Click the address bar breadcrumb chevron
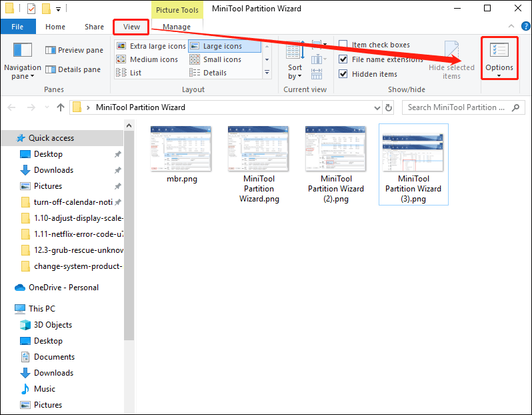Viewport: 532px width, 415px height. 88,107
